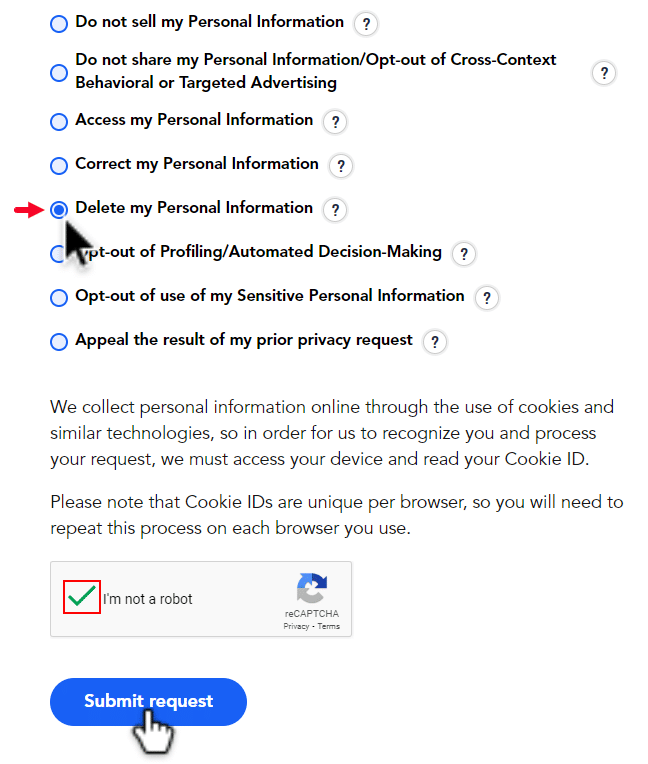
Task: Open the reCAPTCHA Terms link
Action: point(329,626)
